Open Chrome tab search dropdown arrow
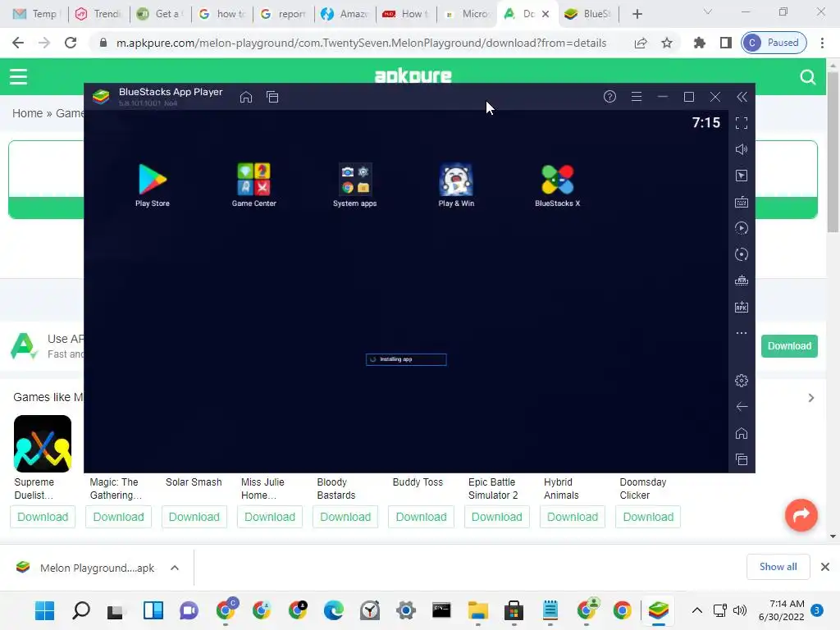The height and width of the screenshot is (630, 840). (708, 11)
